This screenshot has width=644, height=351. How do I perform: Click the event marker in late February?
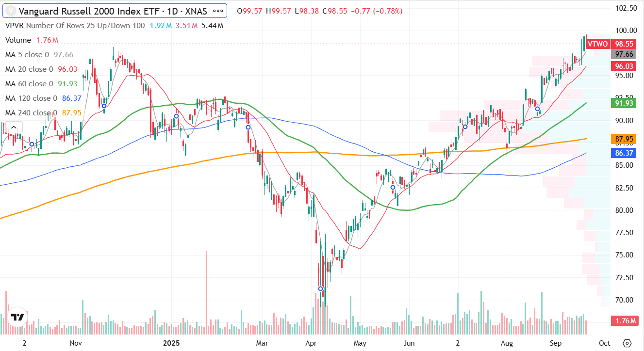pos(248,127)
